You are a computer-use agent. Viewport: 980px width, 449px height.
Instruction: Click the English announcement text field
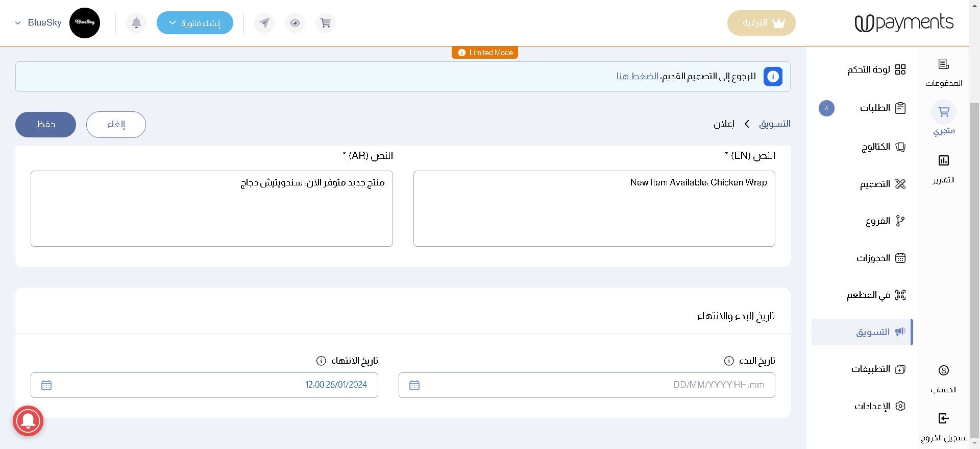tap(594, 208)
